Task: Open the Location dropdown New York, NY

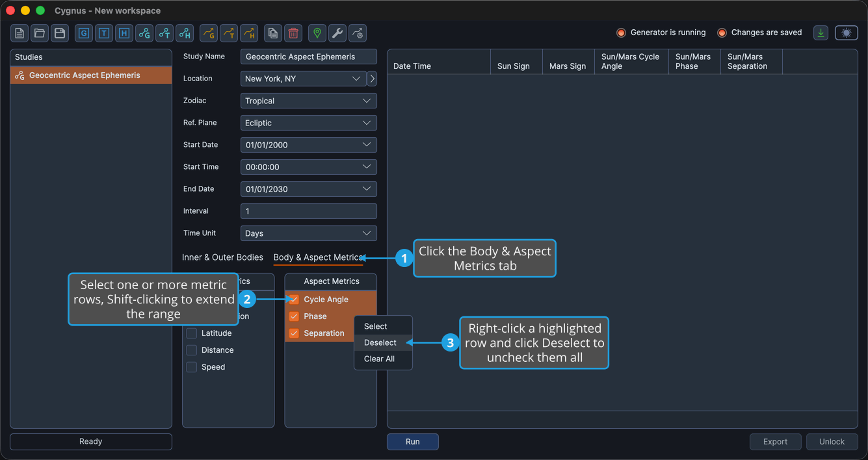Action: (x=304, y=79)
